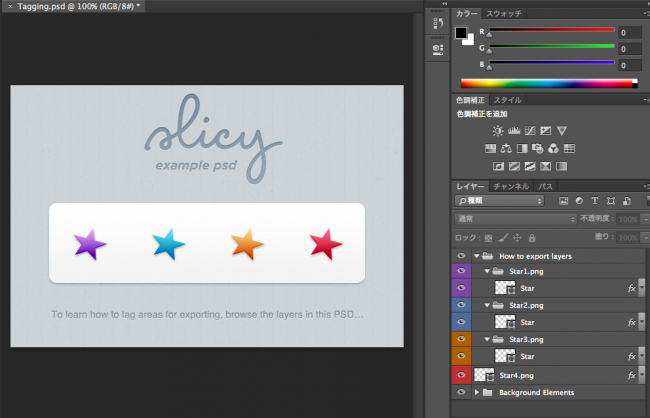
Task: Toggle eye of Star layer in Star1.png
Action: click(461, 288)
